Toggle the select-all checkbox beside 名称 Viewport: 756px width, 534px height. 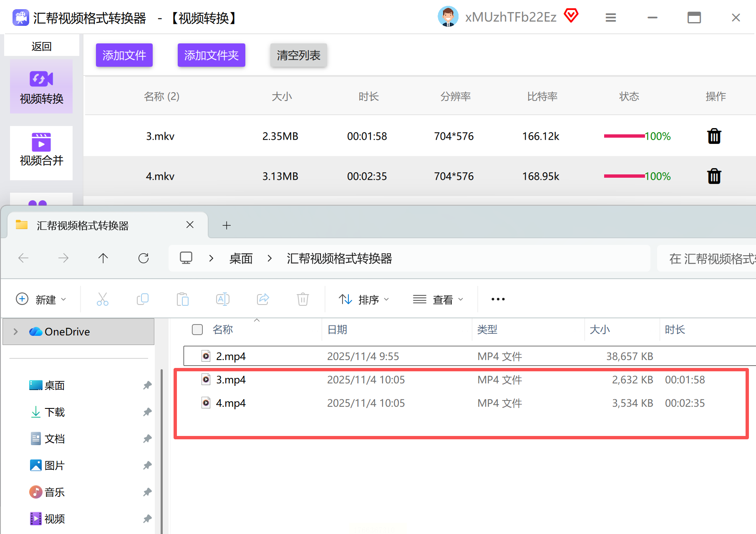pyautogui.click(x=197, y=330)
